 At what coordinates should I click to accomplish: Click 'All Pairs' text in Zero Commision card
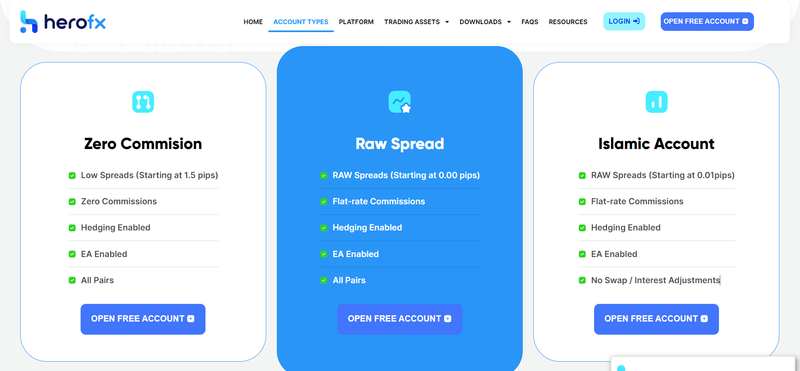97,280
